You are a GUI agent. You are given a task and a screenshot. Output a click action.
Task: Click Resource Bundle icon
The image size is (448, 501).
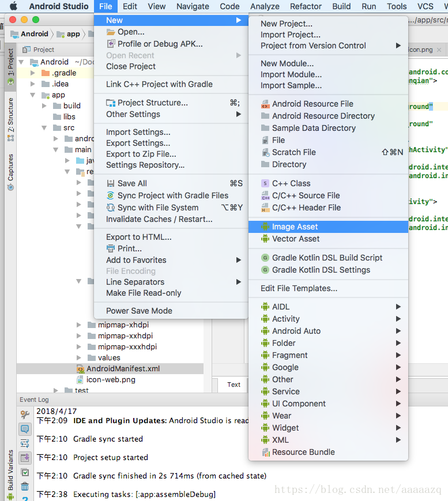[x=265, y=452]
